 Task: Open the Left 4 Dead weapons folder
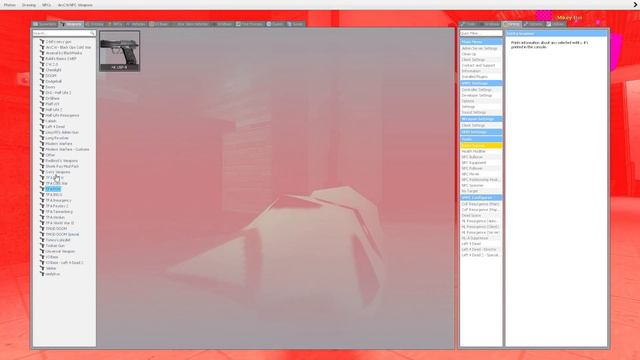pyautogui.click(x=55, y=127)
